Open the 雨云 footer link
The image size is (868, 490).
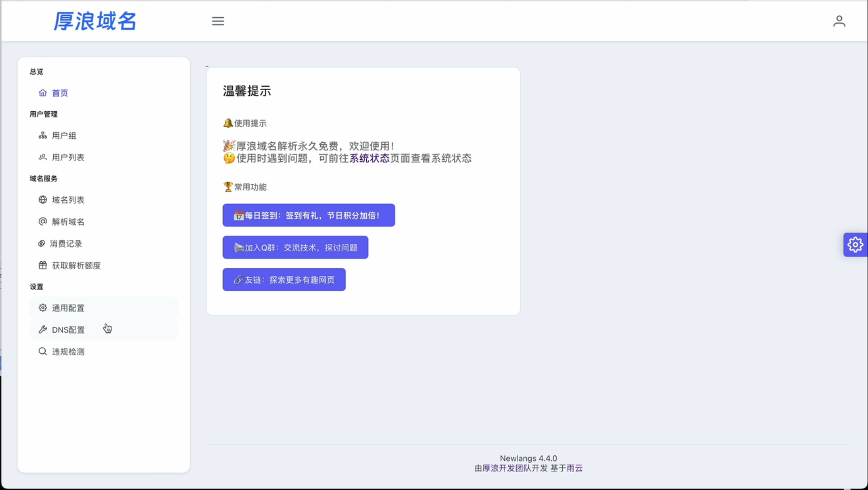pyautogui.click(x=575, y=468)
